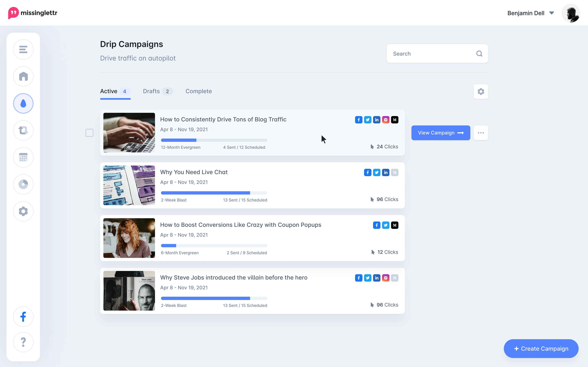Click Facebook icon on Blog Traffic campaign
The height and width of the screenshot is (367, 588).
359,120
